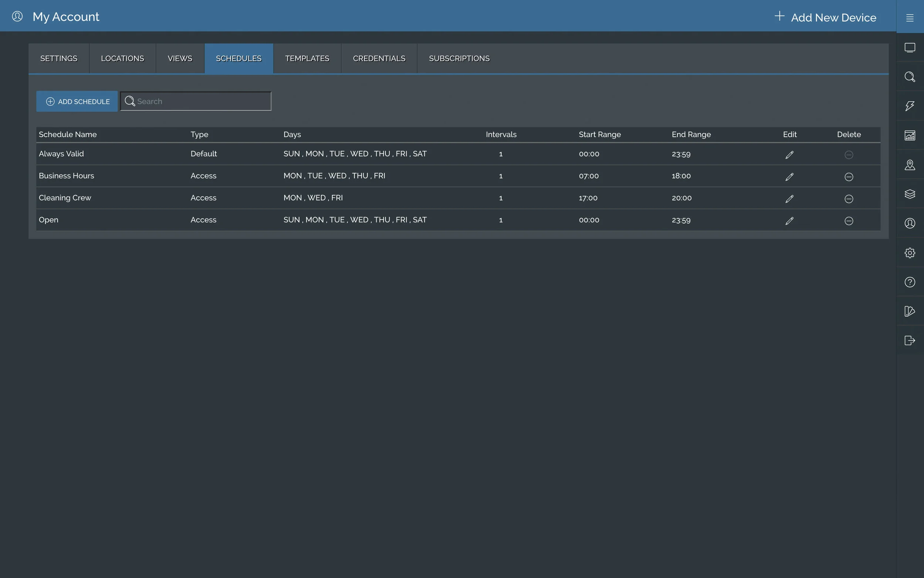
Task: Select the layers icon in the right sidebar
Action: [x=910, y=194]
